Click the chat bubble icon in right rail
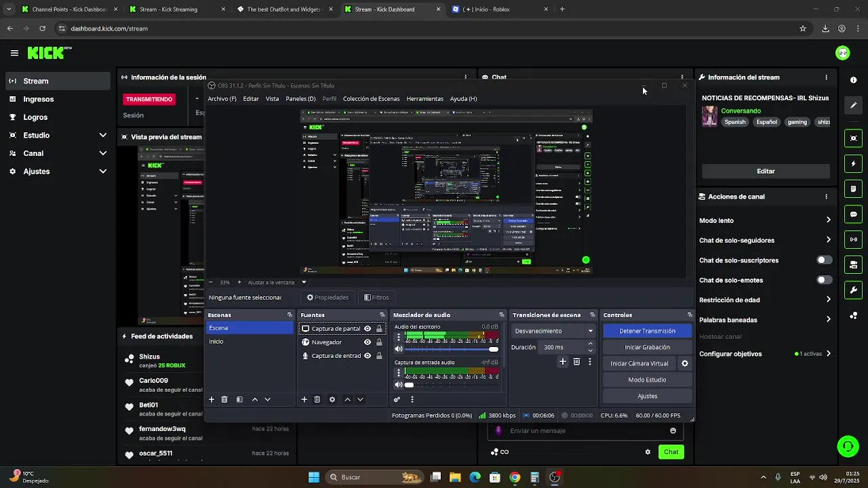 (853, 214)
